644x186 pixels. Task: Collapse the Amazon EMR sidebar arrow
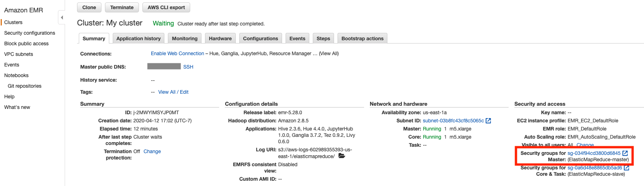[x=62, y=17]
